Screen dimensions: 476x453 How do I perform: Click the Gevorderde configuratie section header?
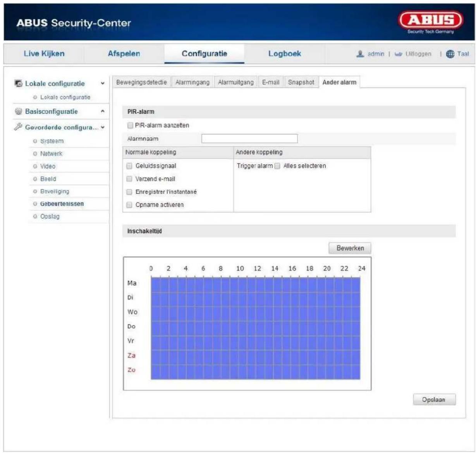click(x=61, y=127)
